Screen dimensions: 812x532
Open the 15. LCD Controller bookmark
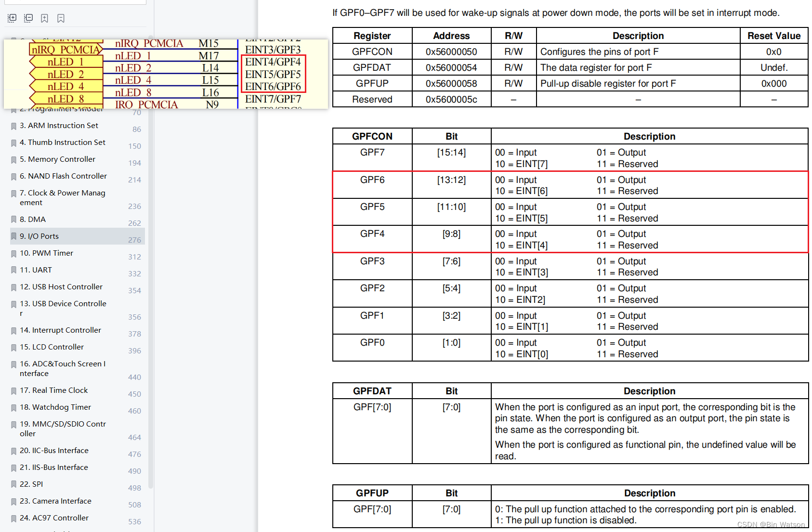[52, 347]
